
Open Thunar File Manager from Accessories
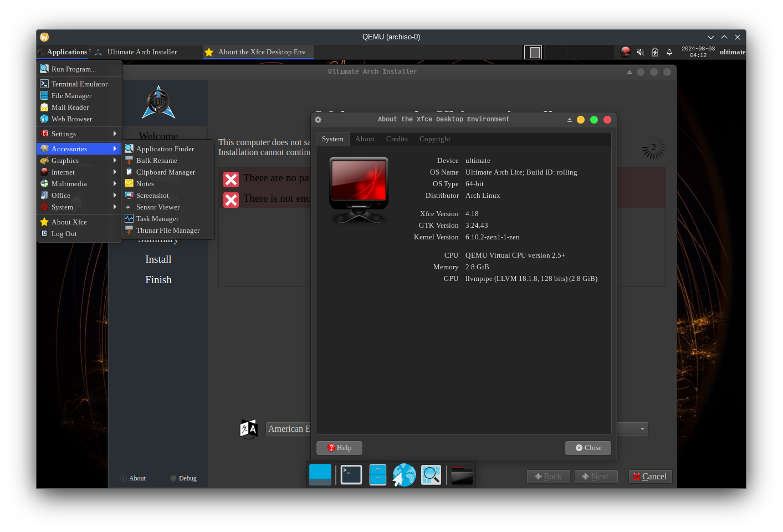click(x=168, y=230)
